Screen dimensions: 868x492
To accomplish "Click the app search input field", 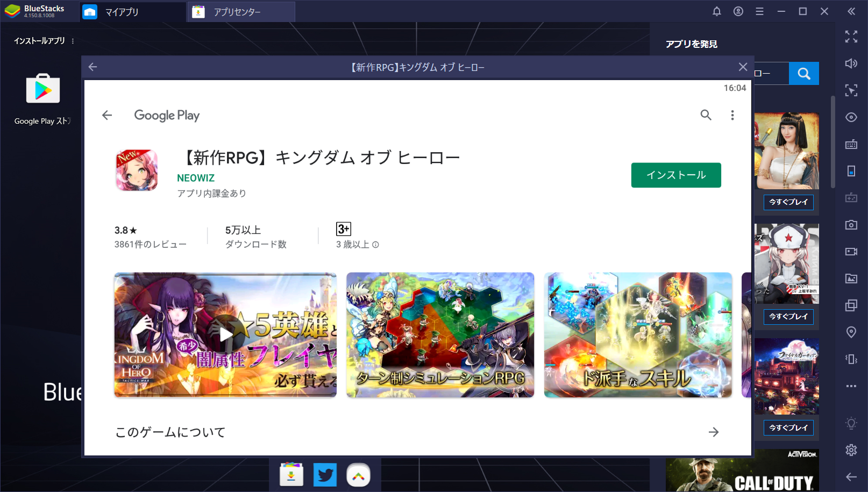I will pyautogui.click(x=771, y=74).
